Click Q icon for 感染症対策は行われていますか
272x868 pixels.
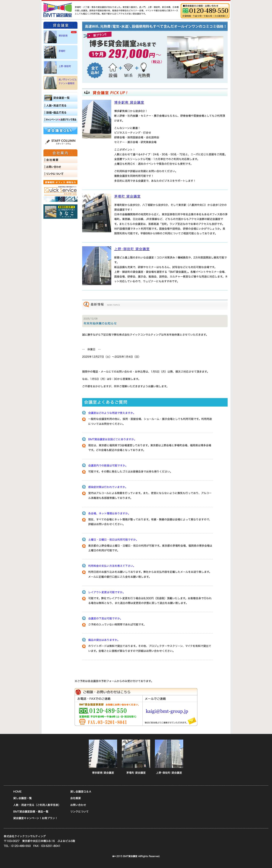tap(84, 487)
